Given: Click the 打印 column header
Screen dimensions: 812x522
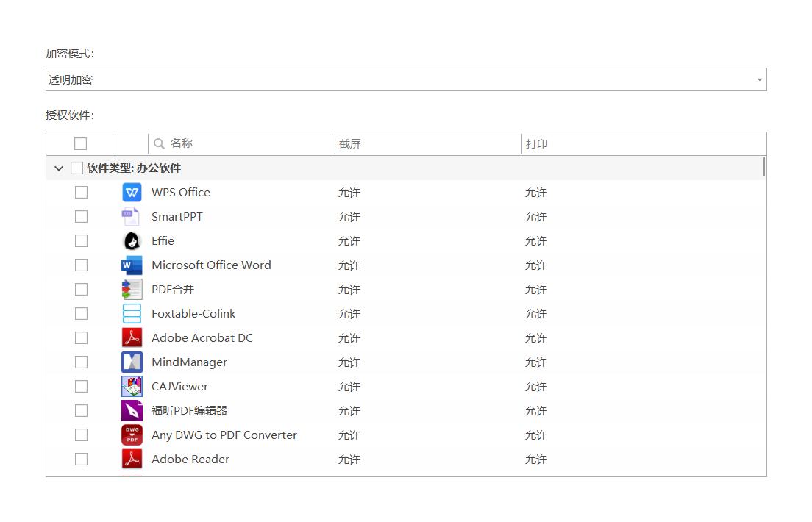Looking at the screenshot, I should [x=537, y=144].
